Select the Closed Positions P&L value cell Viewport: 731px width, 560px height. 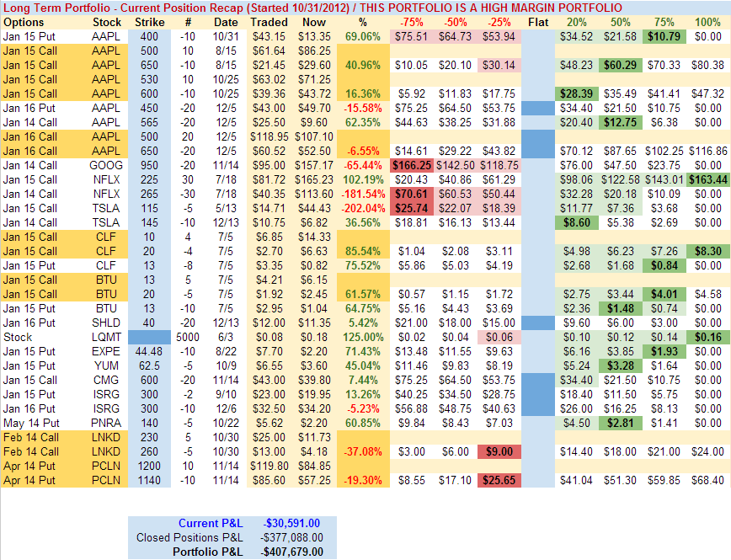pos(289,537)
